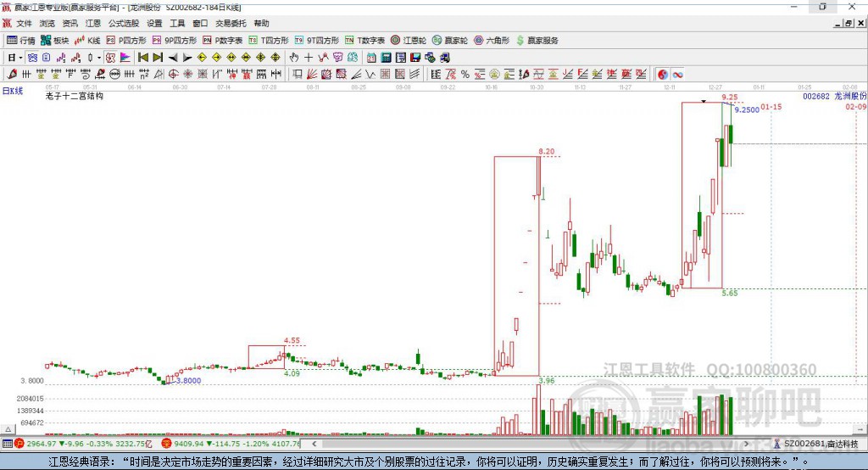Click the 行情 quotes toolbar button

[21, 41]
